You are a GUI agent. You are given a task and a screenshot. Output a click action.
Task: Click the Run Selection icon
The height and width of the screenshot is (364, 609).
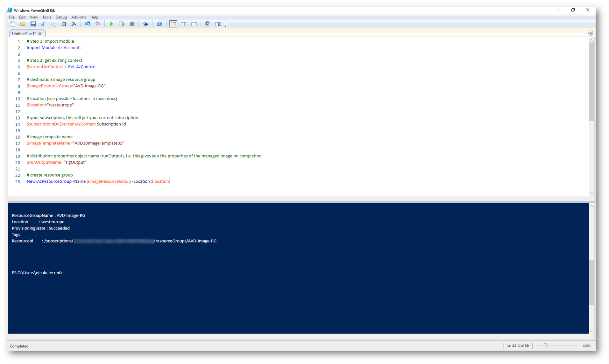point(122,24)
